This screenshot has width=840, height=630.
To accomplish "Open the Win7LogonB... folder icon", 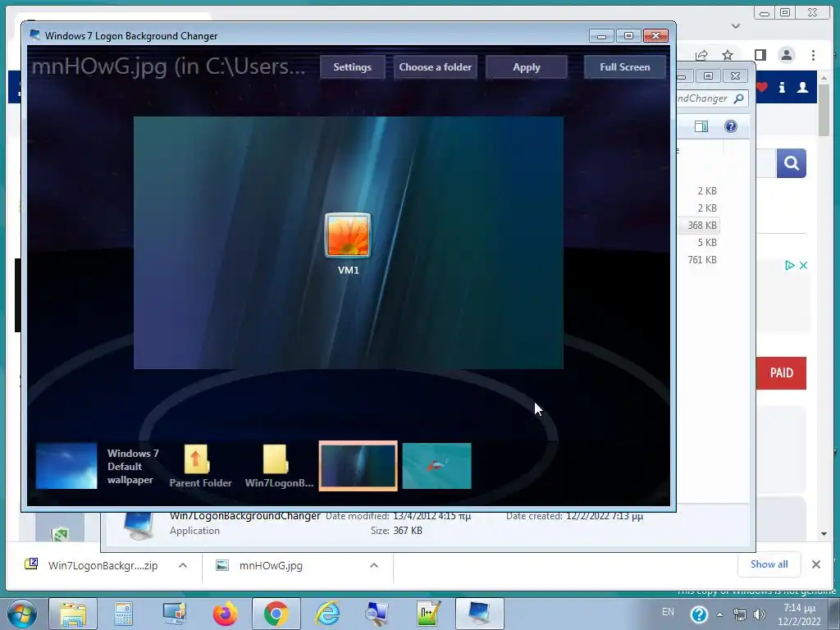I will pyautogui.click(x=276, y=459).
